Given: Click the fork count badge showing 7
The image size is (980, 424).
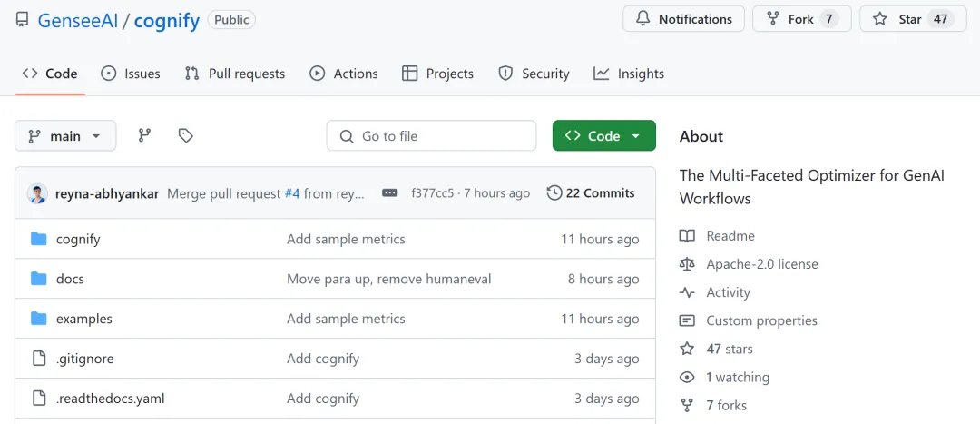Looking at the screenshot, I should tap(828, 19).
